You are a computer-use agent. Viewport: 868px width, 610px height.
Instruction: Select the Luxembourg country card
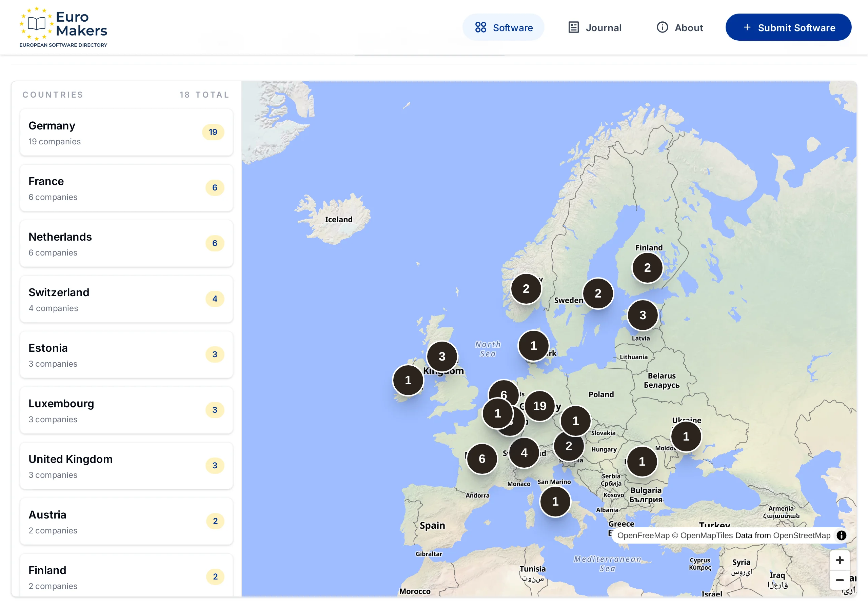(x=126, y=410)
